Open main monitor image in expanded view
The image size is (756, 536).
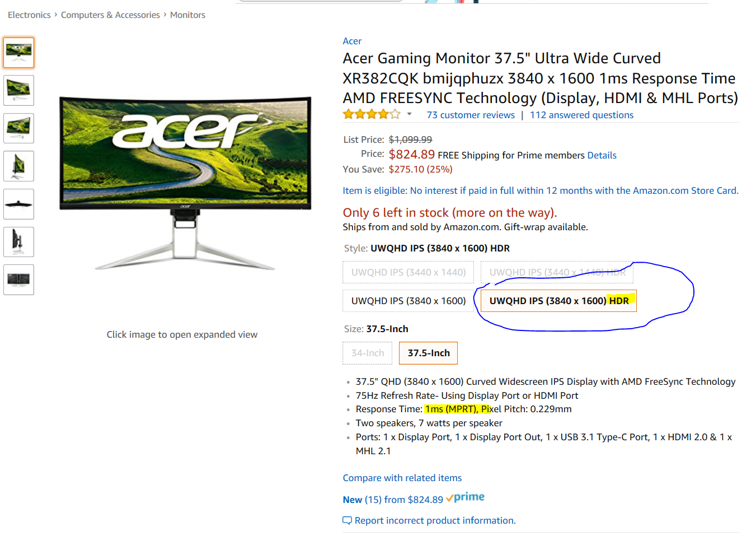coord(185,183)
